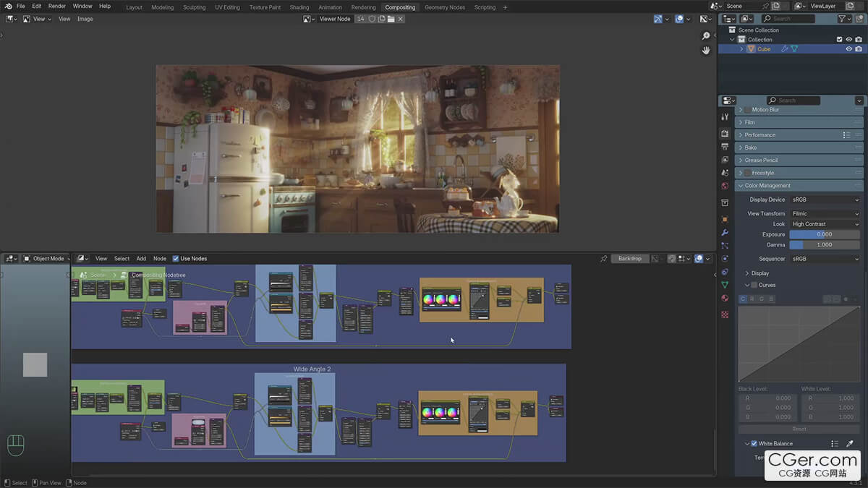868x488 pixels.
Task: Click the Outliner filter funnel icon
Action: (x=841, y=19)
